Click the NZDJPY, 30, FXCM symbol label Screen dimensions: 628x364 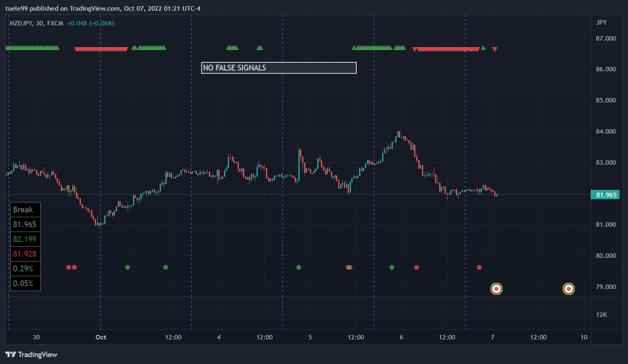(x=37, y=23)
